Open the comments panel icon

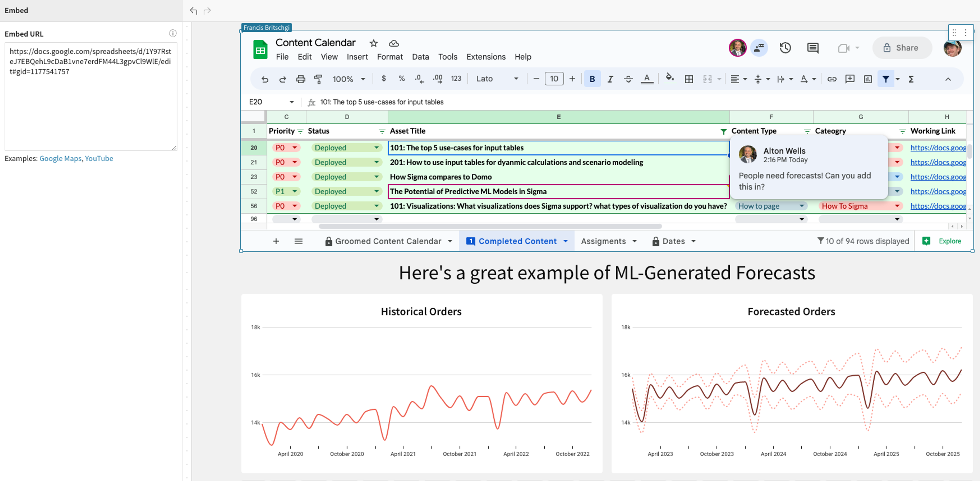pos(813,48)
